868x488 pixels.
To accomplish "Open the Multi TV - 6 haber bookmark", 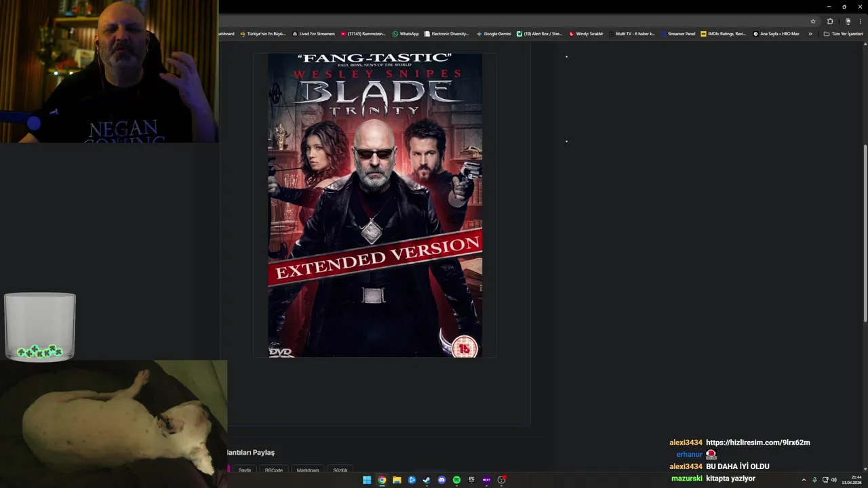I will pyautogui.click(x=631, y=34).
